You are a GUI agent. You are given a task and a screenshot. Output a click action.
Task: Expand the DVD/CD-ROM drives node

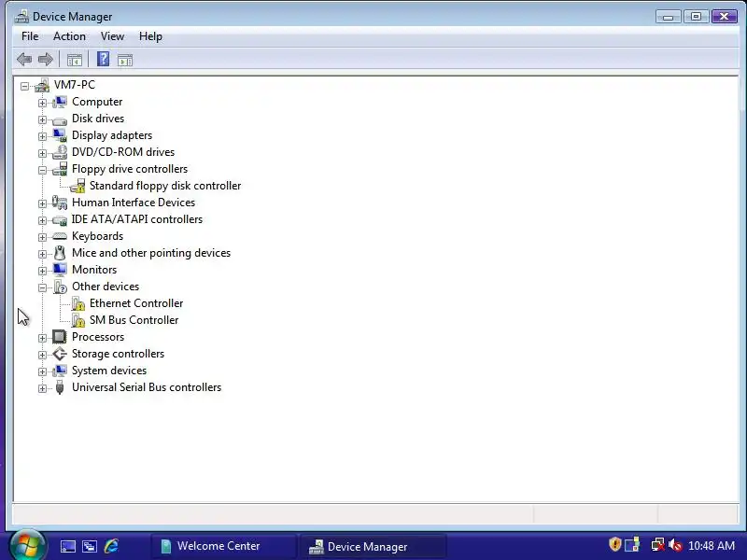click(42, 153)
